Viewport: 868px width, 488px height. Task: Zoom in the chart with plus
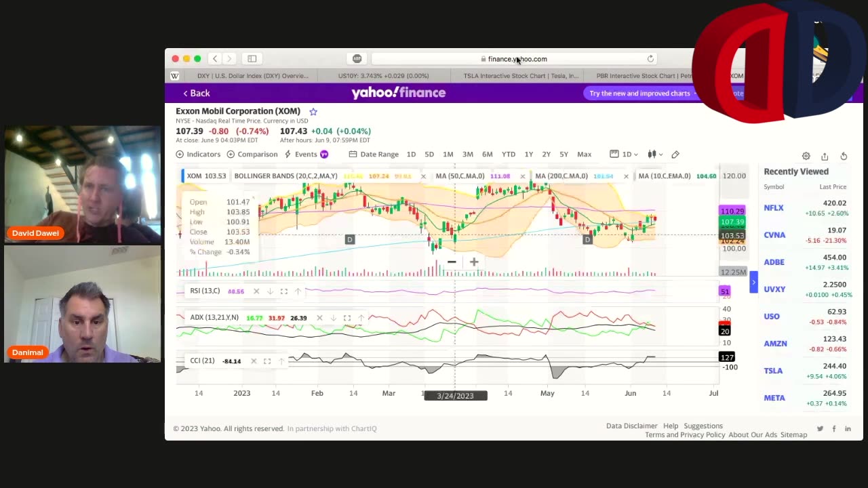pos(474,262)
